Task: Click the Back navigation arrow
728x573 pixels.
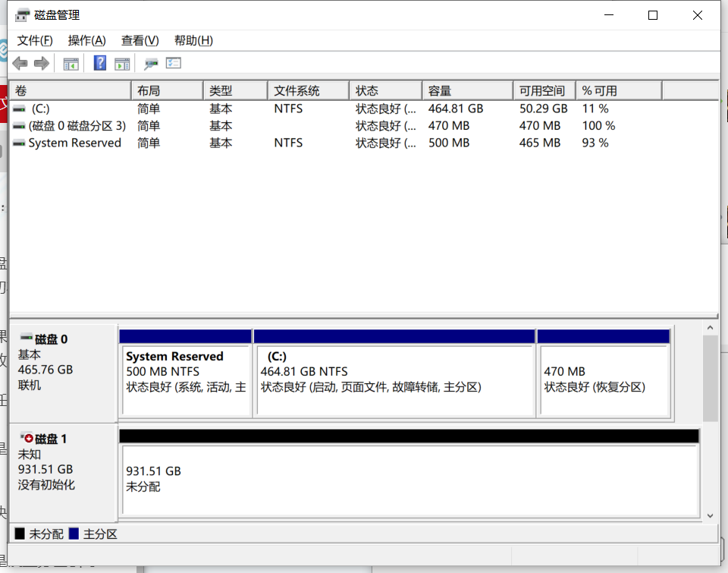Action: [20, 63]
